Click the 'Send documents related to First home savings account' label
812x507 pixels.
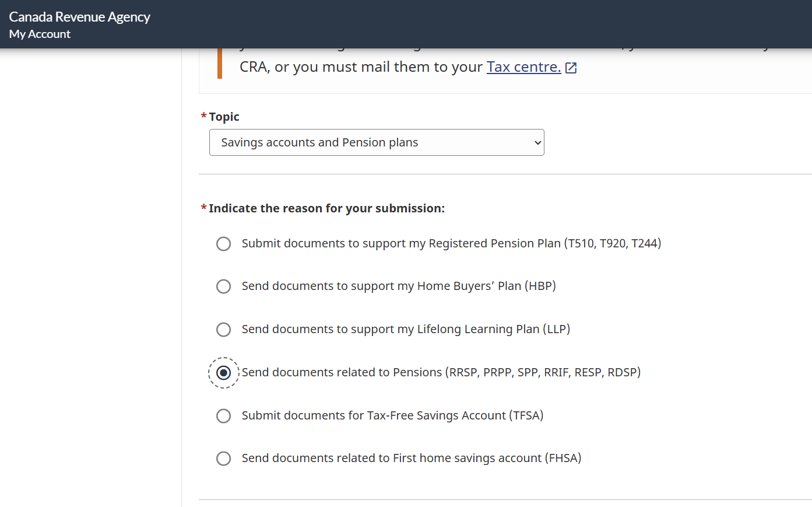(412, 458)
